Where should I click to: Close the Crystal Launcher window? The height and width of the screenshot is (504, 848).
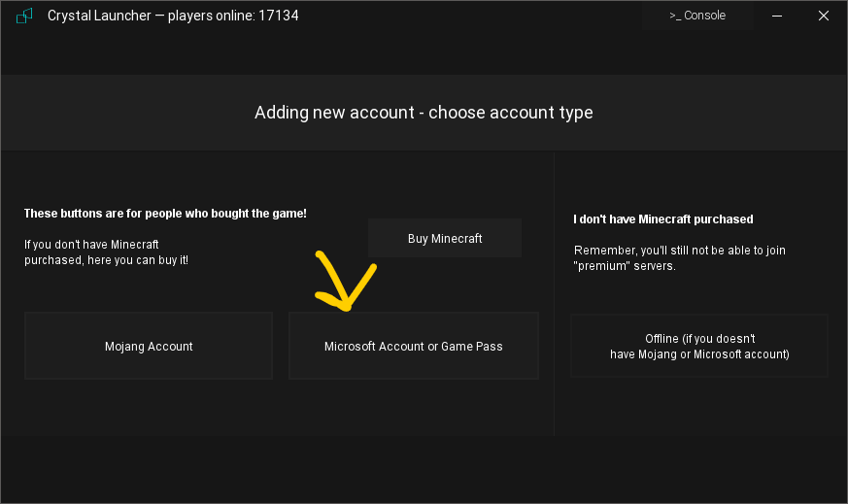click(822, 16)
